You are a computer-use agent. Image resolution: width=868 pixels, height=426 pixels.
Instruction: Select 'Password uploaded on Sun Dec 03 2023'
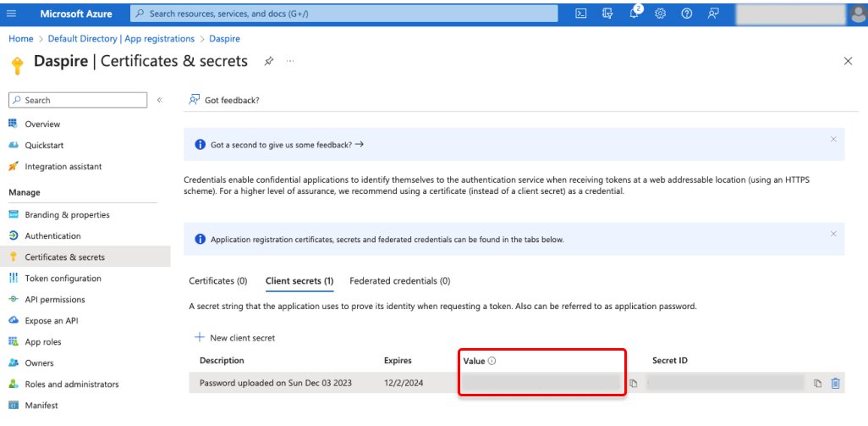click(x=276, y=383)
